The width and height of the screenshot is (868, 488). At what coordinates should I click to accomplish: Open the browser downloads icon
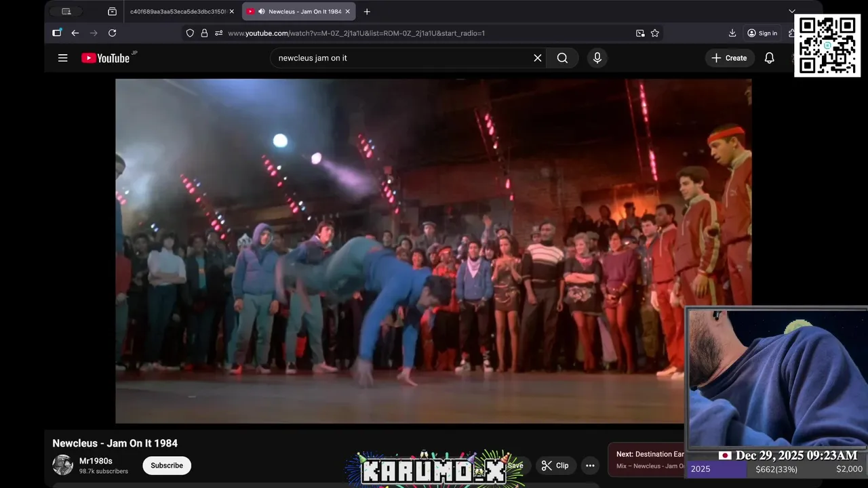(x=732, y=33)
